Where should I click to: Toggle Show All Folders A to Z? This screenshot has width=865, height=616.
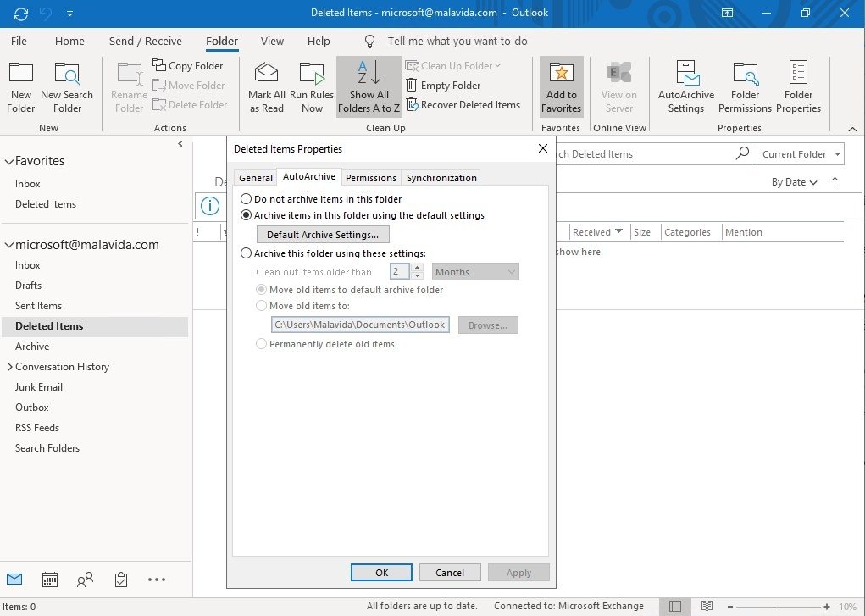tap(369, 86)
